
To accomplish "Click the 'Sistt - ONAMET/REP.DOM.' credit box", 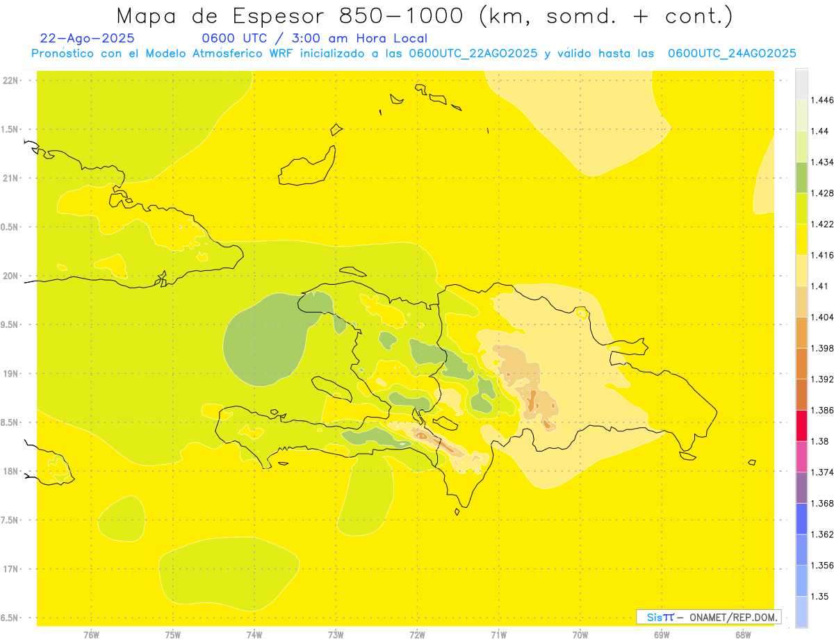I will [x=709, y=617].
